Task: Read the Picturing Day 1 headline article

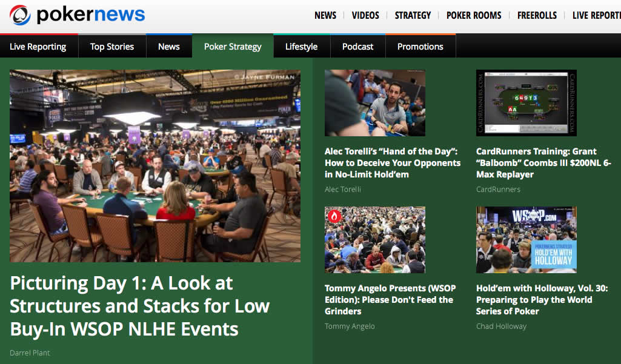Action: pos(140,306)
